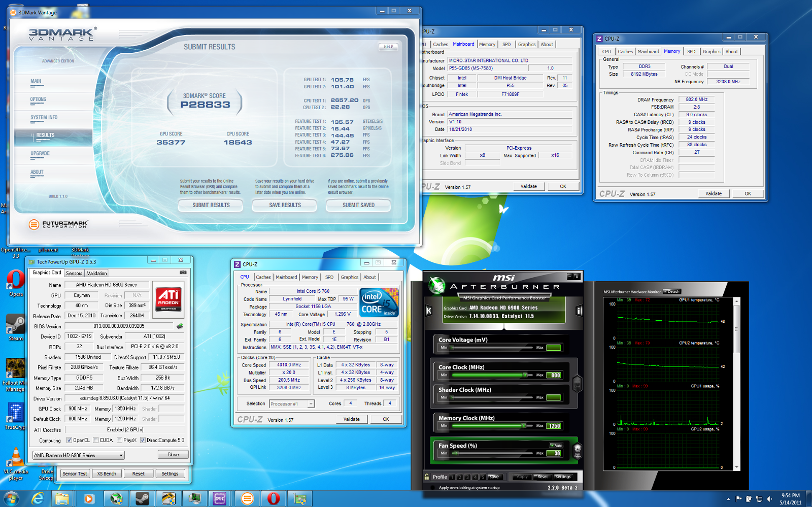Screen dimensions: 812x507
Task: Open SYSTEM INFO in 3DMark Vantage sidebar
Action: pyautogui.click(x=44, y=117)
